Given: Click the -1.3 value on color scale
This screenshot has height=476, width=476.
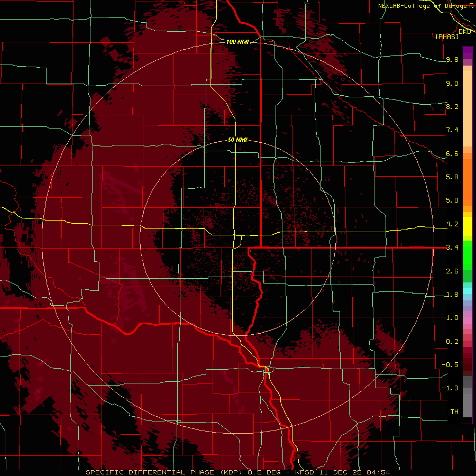Looking at the screenshot, I should (x=450, y=388).
